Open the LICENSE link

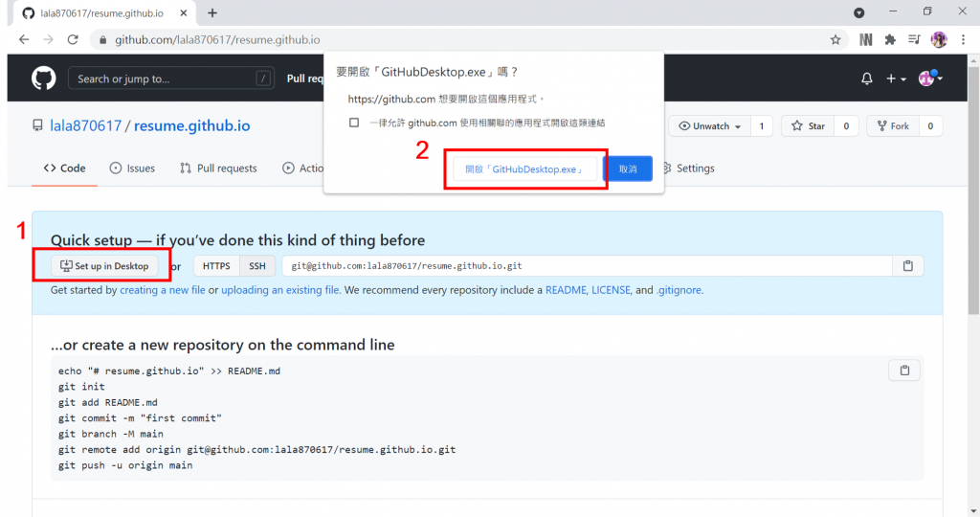pos(611,290)
